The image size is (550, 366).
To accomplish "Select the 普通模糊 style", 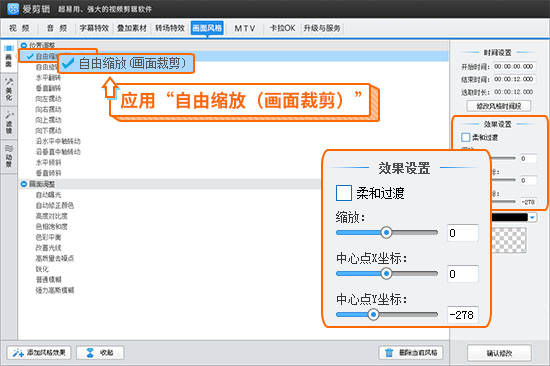I will 48,280.
